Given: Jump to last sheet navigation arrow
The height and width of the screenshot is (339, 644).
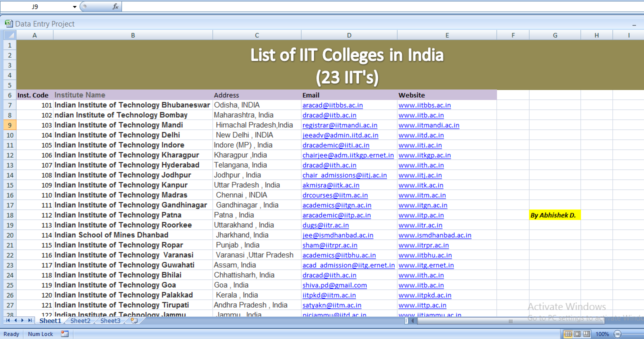Looking at the screenshot, I should (30, 321).
